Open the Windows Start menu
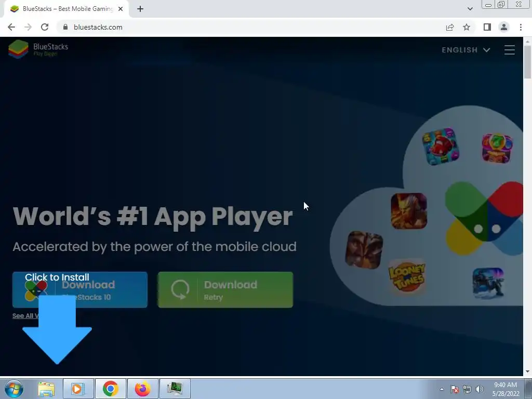 pos(14,389)
